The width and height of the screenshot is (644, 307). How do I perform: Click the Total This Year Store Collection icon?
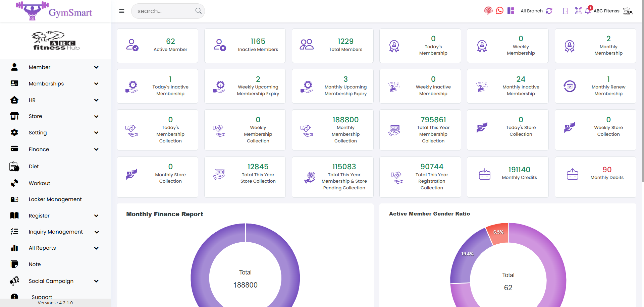click(x=219, y=174)
